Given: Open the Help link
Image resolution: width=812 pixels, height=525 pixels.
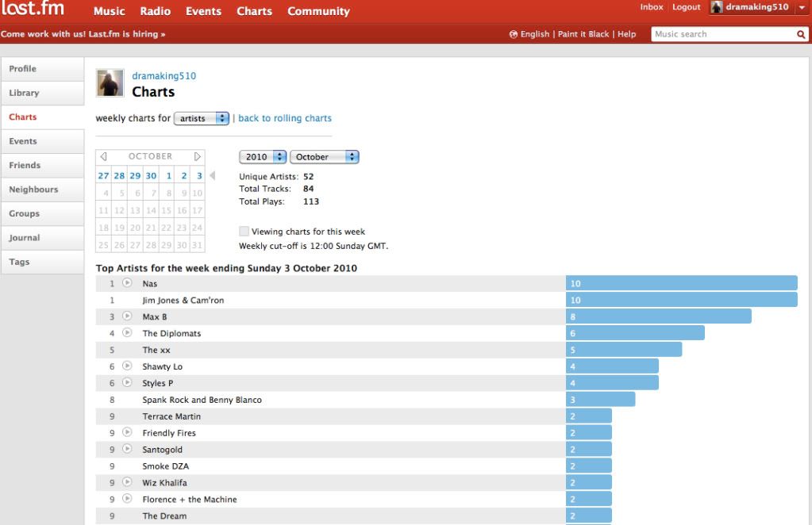Looking at the screenshot, I should coord(626,34).
